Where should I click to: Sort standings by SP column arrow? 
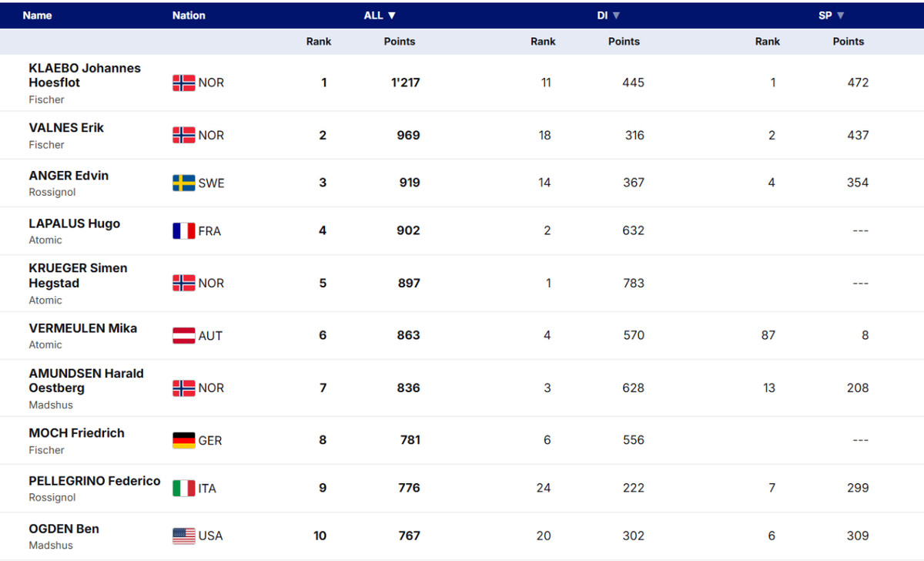coord(841,15)
